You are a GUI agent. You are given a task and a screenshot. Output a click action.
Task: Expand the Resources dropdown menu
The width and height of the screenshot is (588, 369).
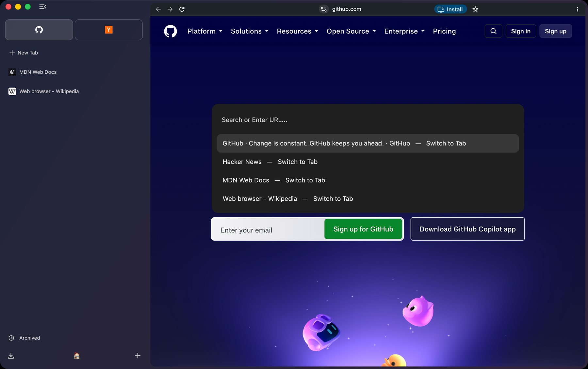298,31
